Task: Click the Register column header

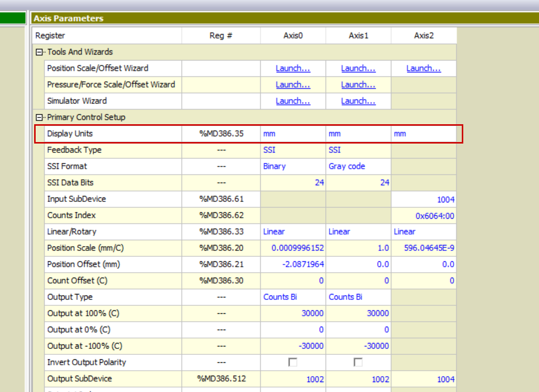Action: 107,36
